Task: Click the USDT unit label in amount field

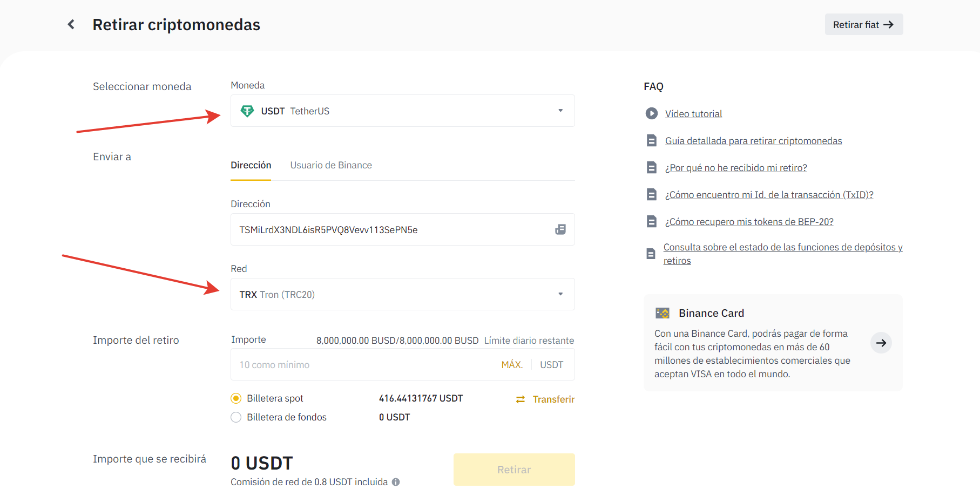Action: (x=551, y=365)
